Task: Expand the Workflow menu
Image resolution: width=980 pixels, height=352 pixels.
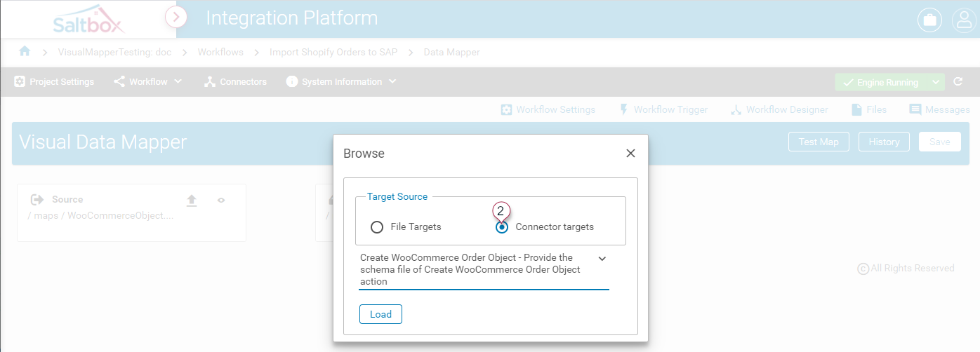Action: tap(148, 82)
